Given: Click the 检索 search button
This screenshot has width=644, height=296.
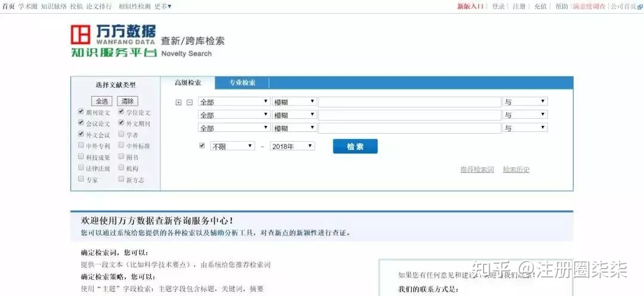Looking at the screenshot, I should point(355,146).
